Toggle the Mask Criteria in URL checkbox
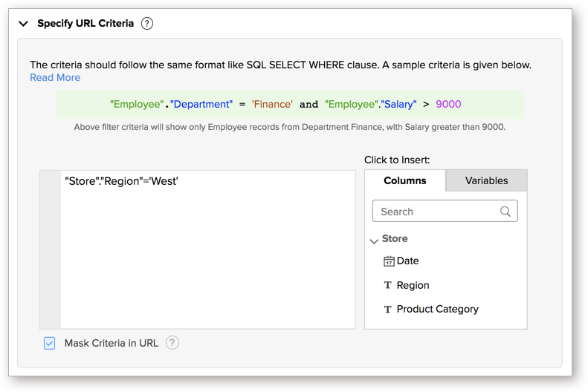Image resolution: width=588 pixels, height=392 pixels. (x=49, y=343)
